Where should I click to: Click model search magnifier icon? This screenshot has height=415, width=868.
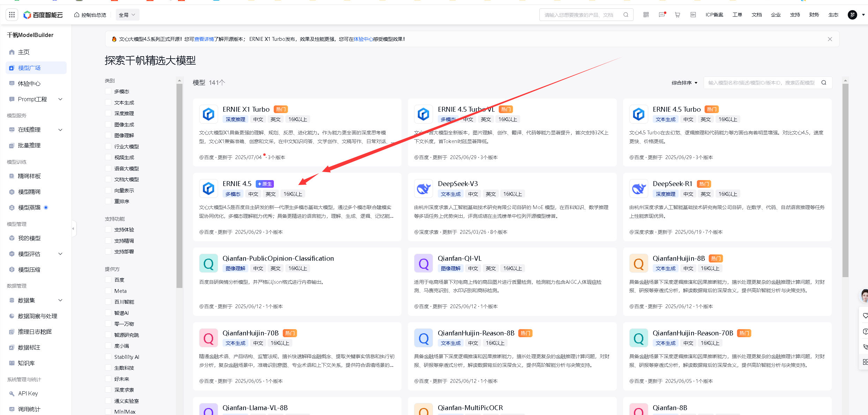824,83
